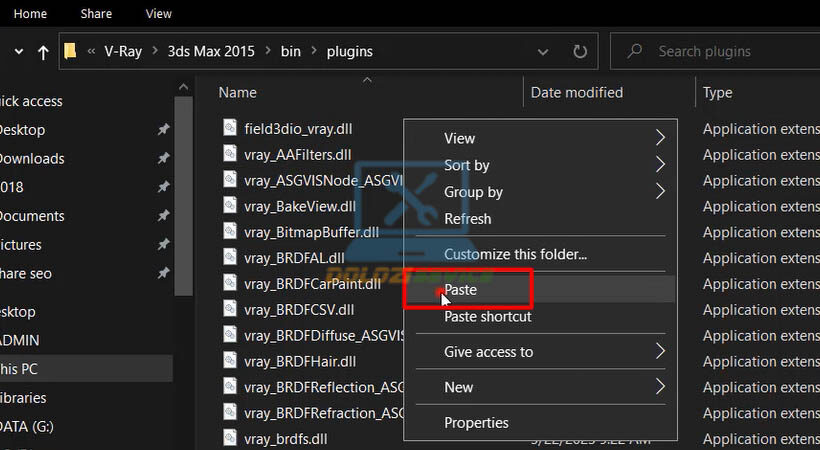Expand chevron after V-Ray breadcrumb
This screenshot has height=450, width=820.
(x=155, y=51)
